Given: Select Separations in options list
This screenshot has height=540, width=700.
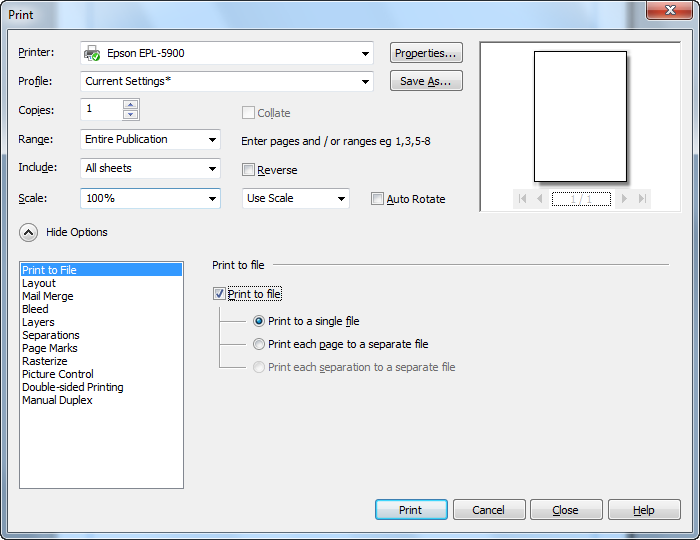Looking at the screenshot, I should point(101,335).
